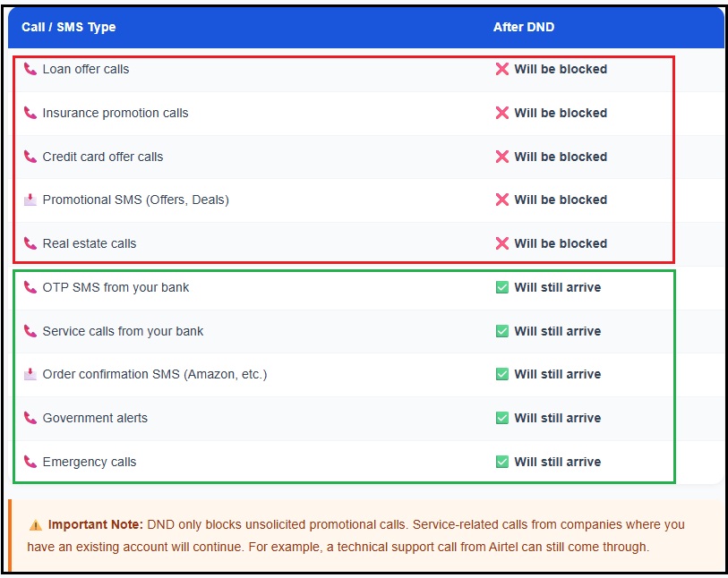Click Will still arrive for Government alerts

[x=557, y=418]
